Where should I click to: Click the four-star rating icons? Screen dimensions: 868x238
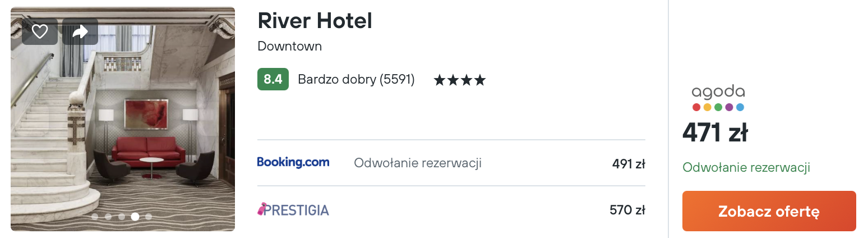click(459, 80)
